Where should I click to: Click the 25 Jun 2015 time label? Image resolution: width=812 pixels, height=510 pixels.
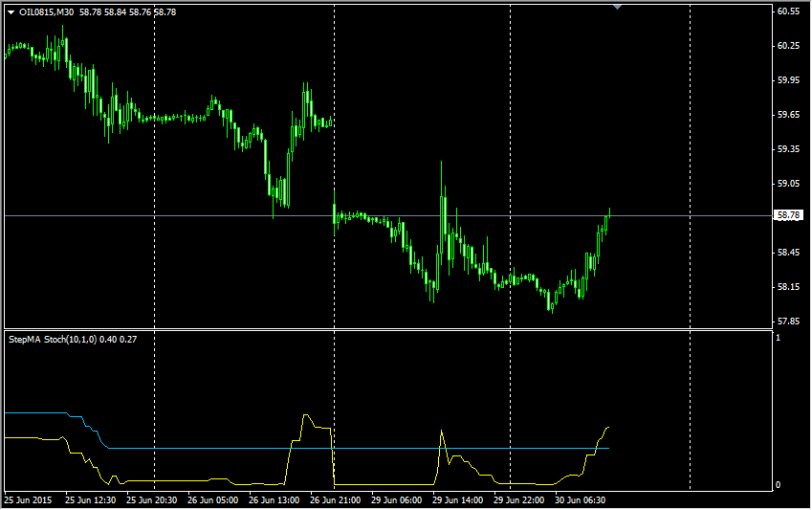(x=28, y=500)
